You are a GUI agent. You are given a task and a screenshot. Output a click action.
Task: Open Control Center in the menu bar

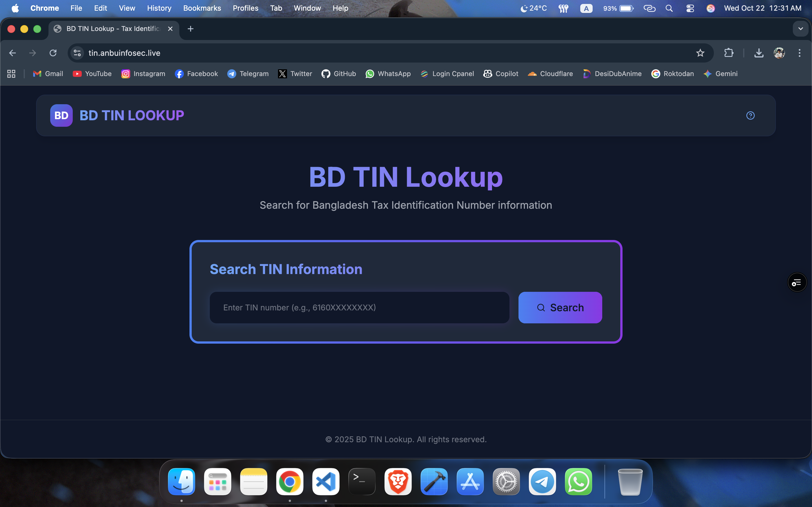pyautogui.click(x=690, y=8)
